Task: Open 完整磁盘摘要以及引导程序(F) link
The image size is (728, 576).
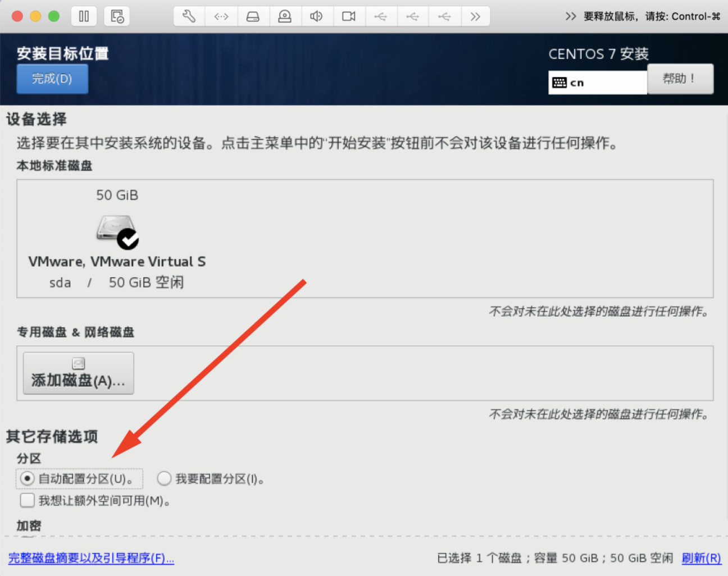Action: pos(92,558)
